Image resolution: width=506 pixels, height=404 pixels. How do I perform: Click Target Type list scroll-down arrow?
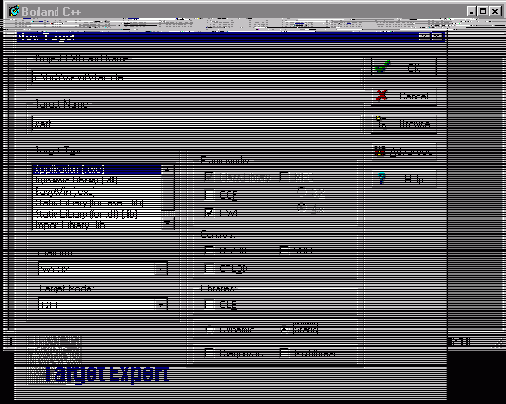pos(168,223)
